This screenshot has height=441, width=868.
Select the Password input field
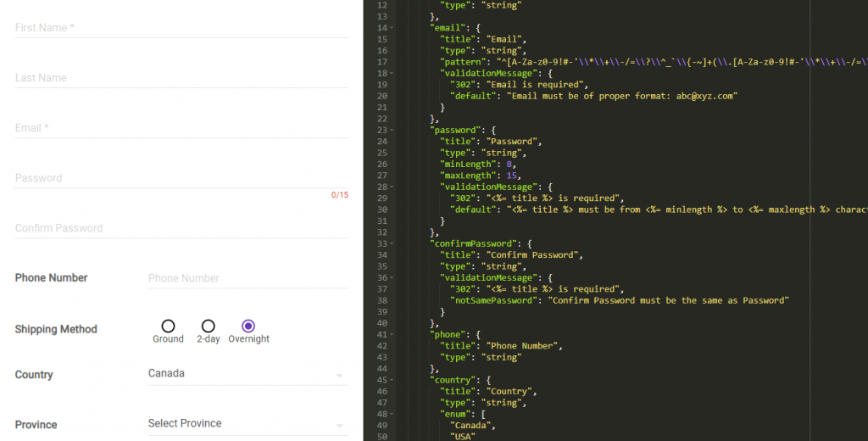(181, 178)
